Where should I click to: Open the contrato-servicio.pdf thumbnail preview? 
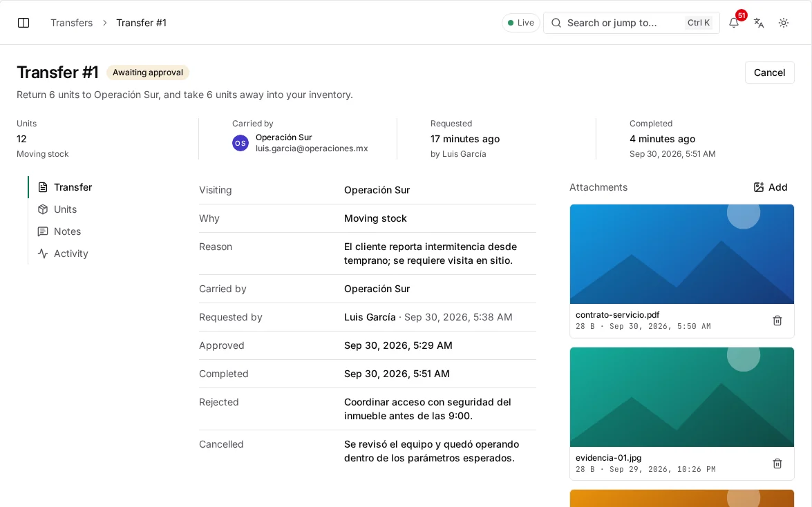coord(681,254)
